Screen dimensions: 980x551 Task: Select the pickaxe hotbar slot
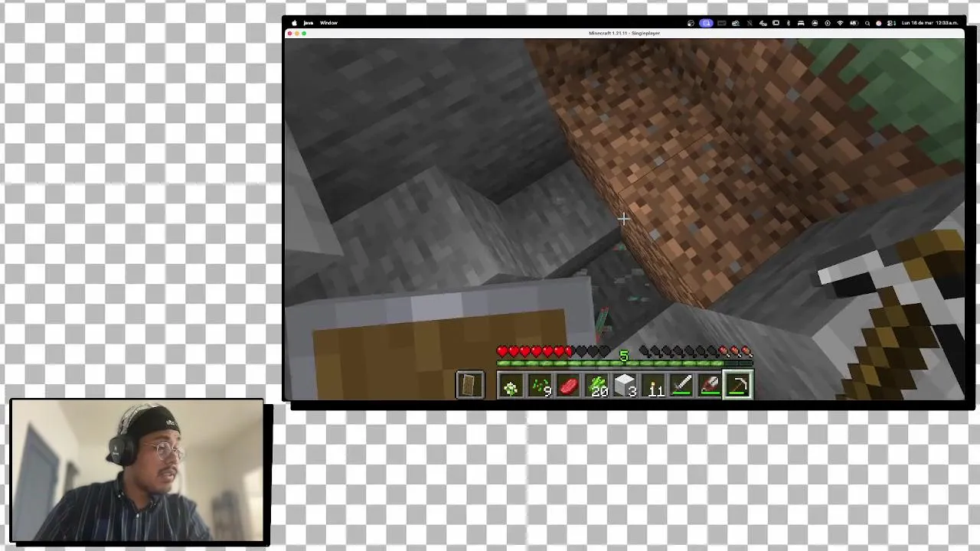pyautogui.click(x=739, y=386)
